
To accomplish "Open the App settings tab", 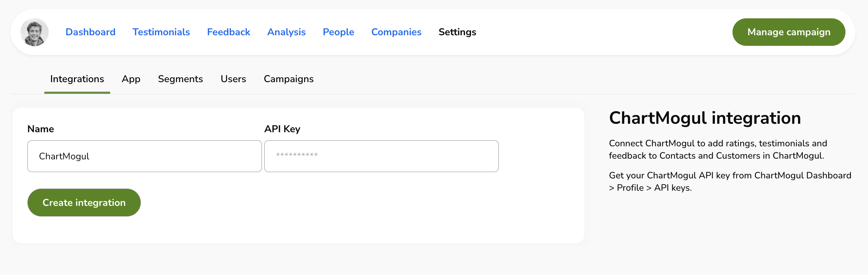I will click(x=131, y=79).
